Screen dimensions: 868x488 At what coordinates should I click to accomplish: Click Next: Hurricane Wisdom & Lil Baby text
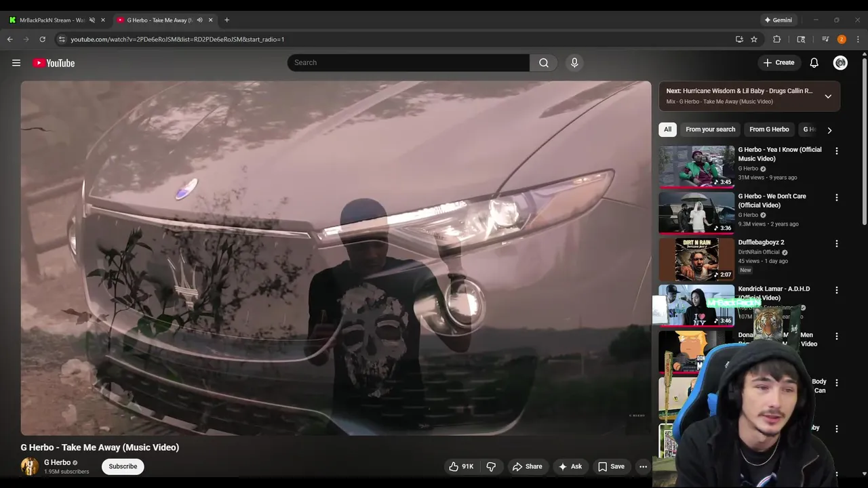pos(739,91)
